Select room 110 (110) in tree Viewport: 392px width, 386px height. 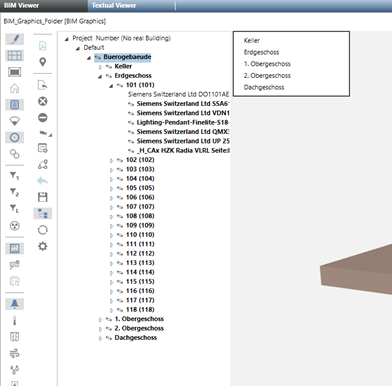pyautogui.click(x=140, y=235)
